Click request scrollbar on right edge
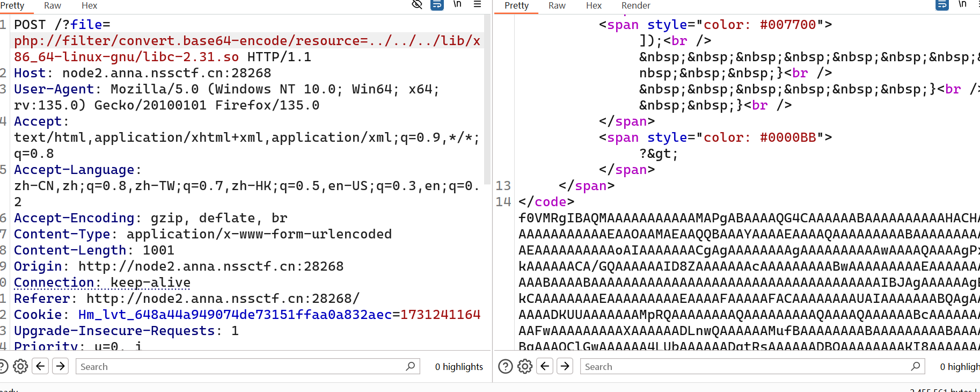 click(x=487, y=100)
